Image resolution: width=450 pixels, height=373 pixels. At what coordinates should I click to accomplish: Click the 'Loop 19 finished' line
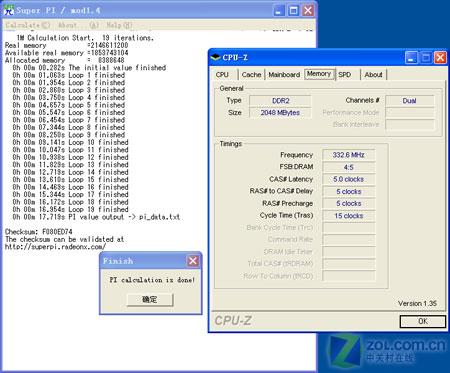pos(70,209)
